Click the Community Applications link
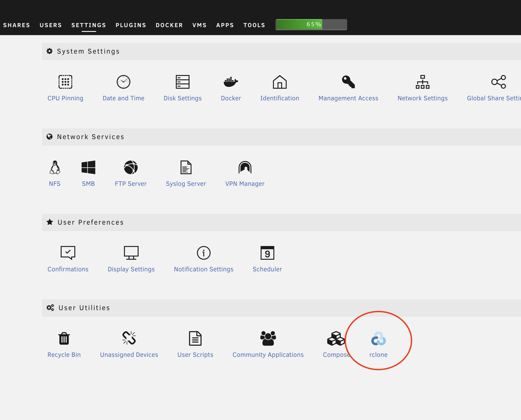 click(268, 355)
